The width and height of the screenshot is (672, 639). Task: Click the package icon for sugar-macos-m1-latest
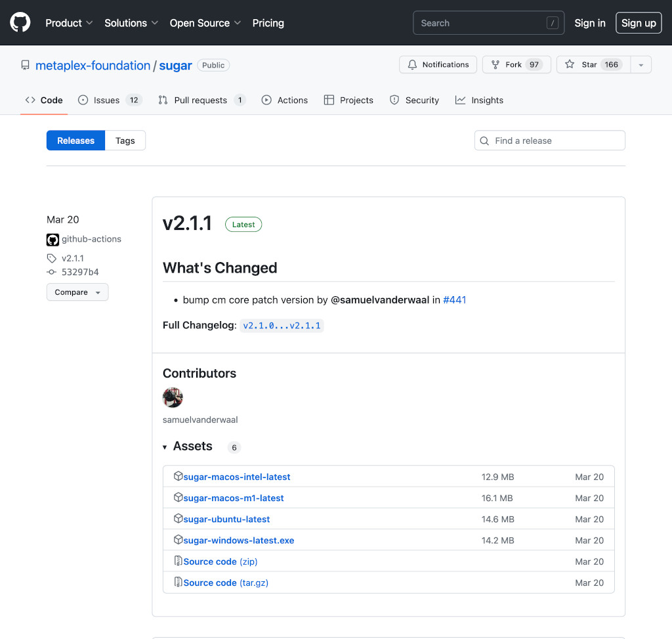pos(178,497)
